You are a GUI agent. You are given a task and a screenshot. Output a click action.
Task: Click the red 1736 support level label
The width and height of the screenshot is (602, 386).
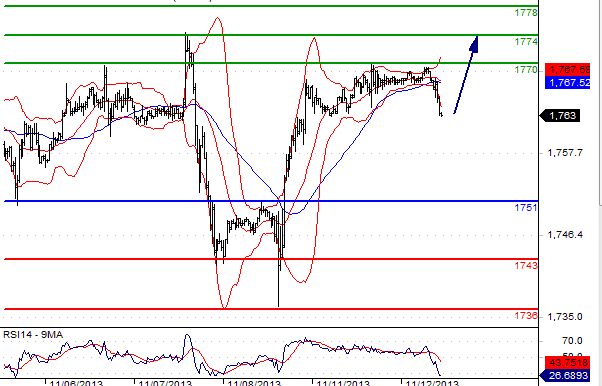click(x=526, y=316)
